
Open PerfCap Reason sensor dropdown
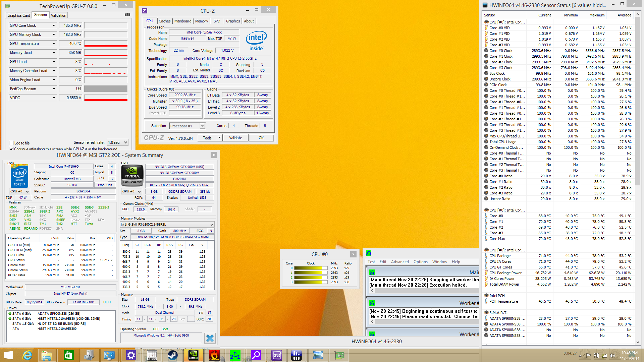click(54, 89)
